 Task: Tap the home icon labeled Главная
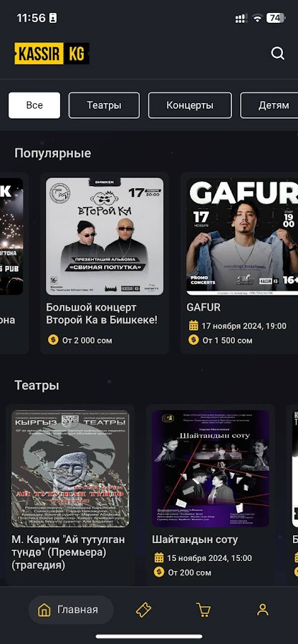44,610
